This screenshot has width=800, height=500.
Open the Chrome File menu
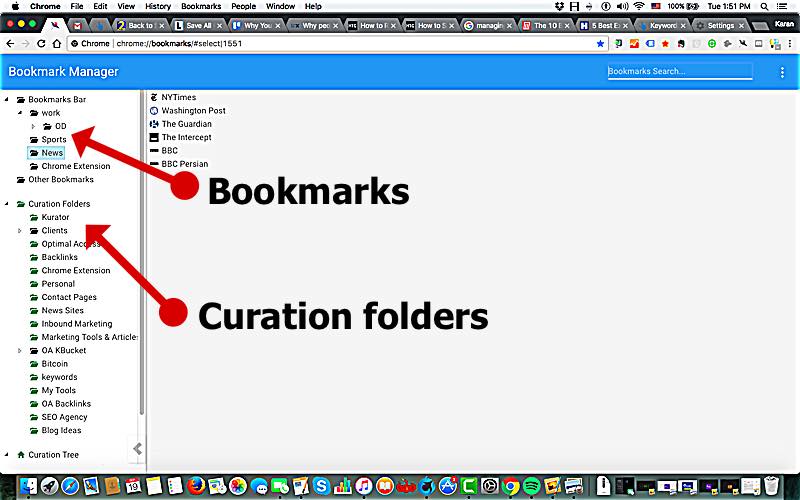coord(77,6)
